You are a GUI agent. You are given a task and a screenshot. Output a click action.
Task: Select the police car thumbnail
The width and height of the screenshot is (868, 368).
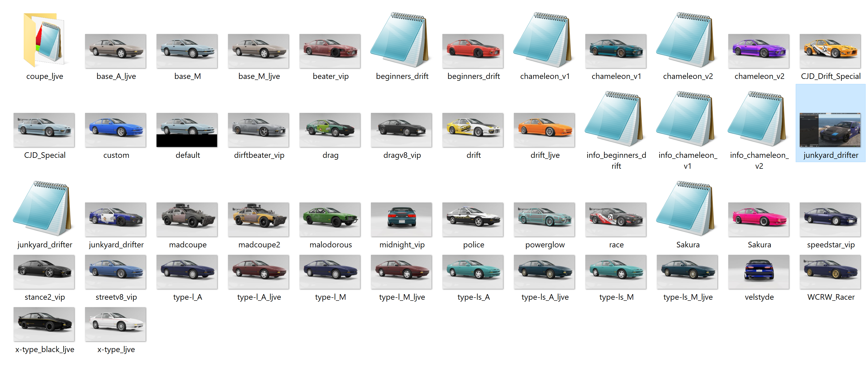click(473, 219)
